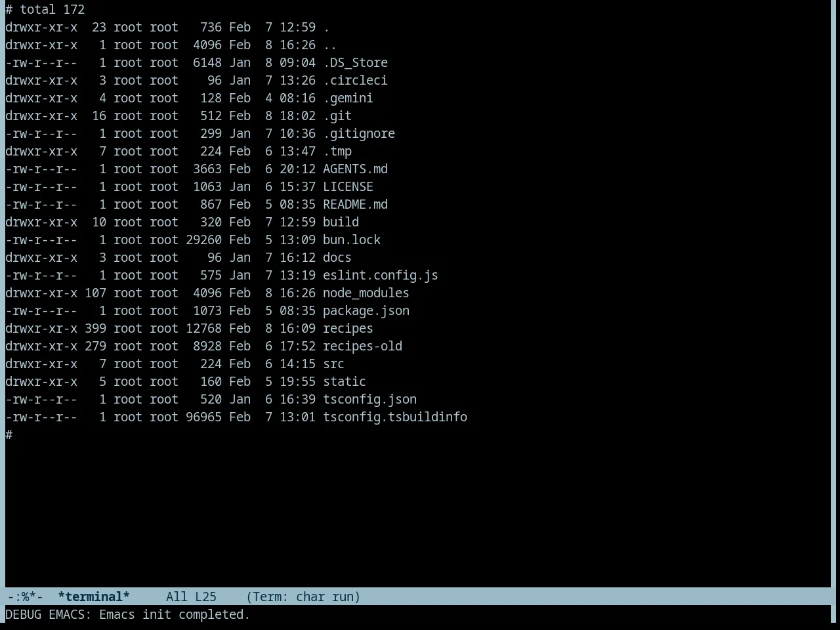
Task: Click the 29260 size value of bun.lock
Action: click(203, 240)
